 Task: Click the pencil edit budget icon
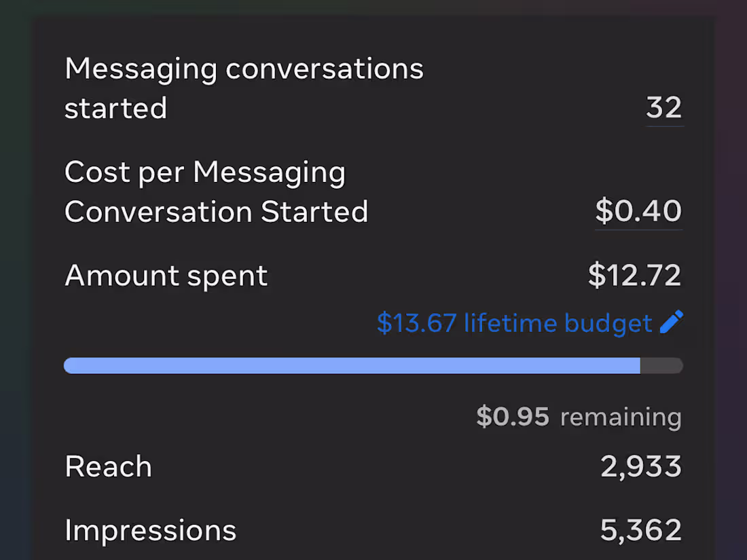point(671,322)
